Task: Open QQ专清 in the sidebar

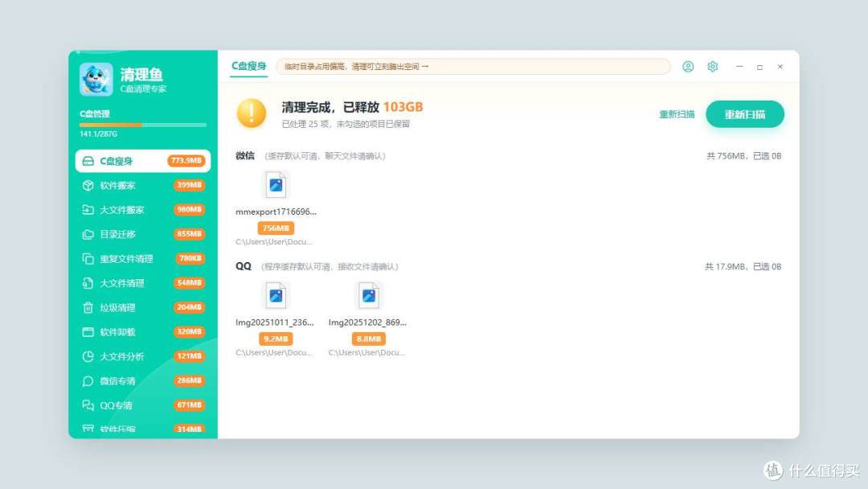Action: click(143, 405)
